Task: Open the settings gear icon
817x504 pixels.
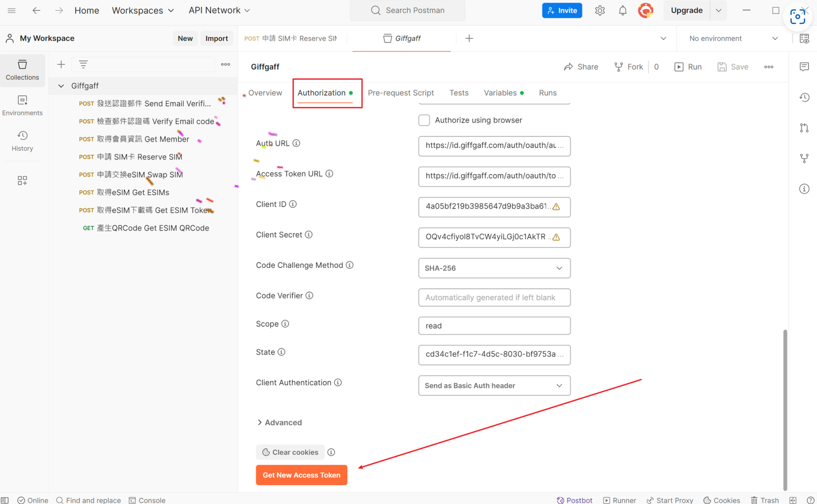Action: 600,10
